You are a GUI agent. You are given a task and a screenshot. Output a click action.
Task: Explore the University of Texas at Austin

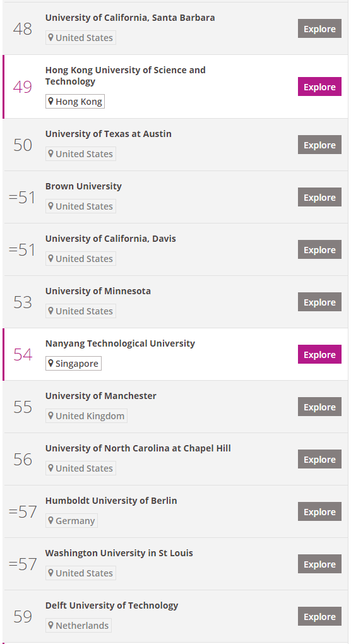coord(319,145)
